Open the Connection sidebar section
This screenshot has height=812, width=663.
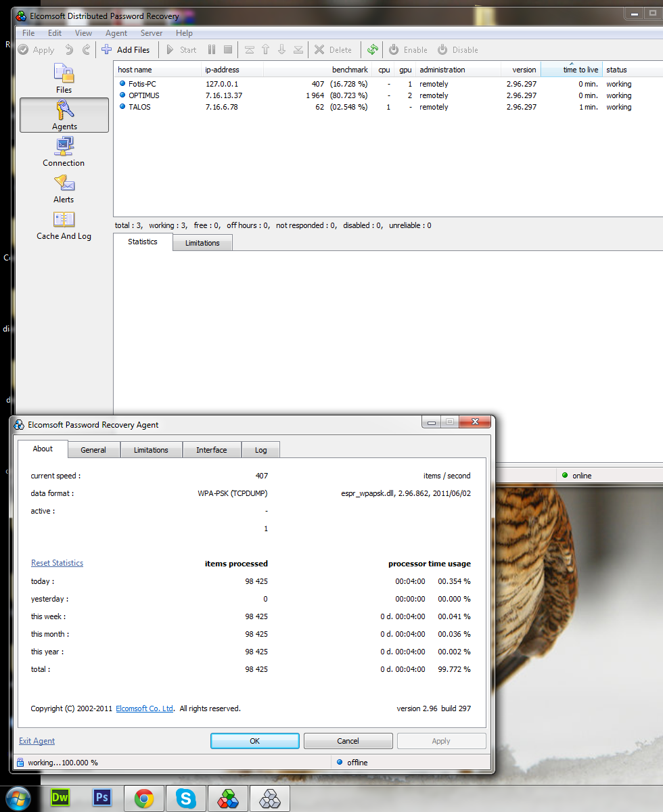64,151
